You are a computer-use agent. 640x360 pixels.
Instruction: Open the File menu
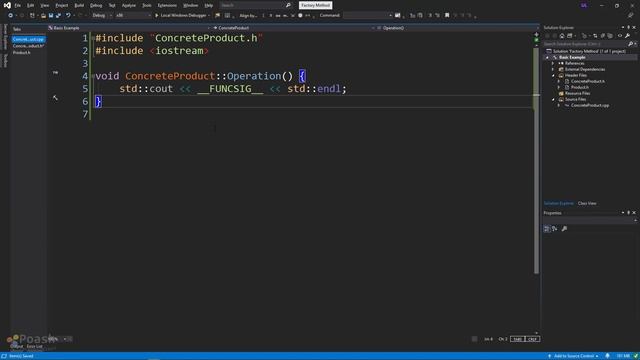tap(18, 5)
